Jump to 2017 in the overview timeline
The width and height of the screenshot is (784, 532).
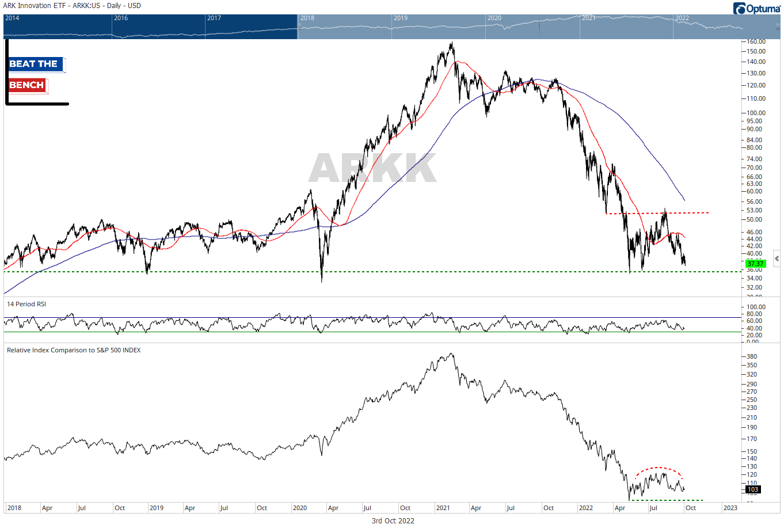pyautogui.click(x=214, y=18)
